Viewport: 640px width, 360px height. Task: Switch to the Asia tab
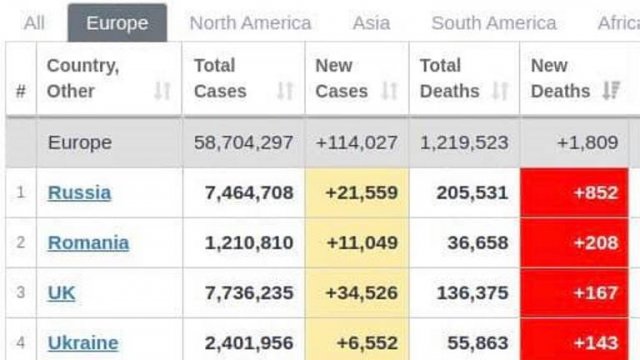pyautogui.click(x=371, y=23)
